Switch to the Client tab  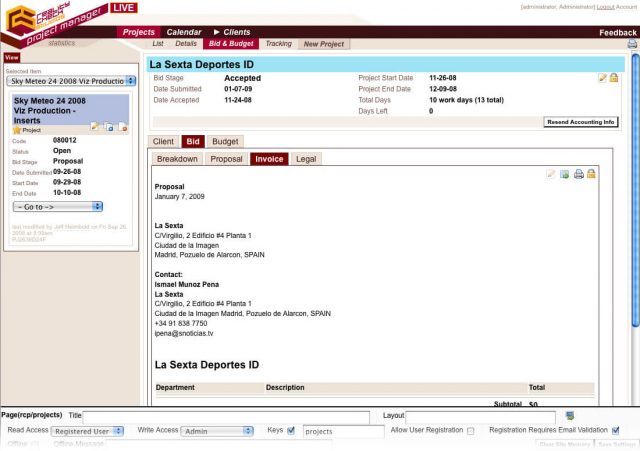[x=163, y=142]
